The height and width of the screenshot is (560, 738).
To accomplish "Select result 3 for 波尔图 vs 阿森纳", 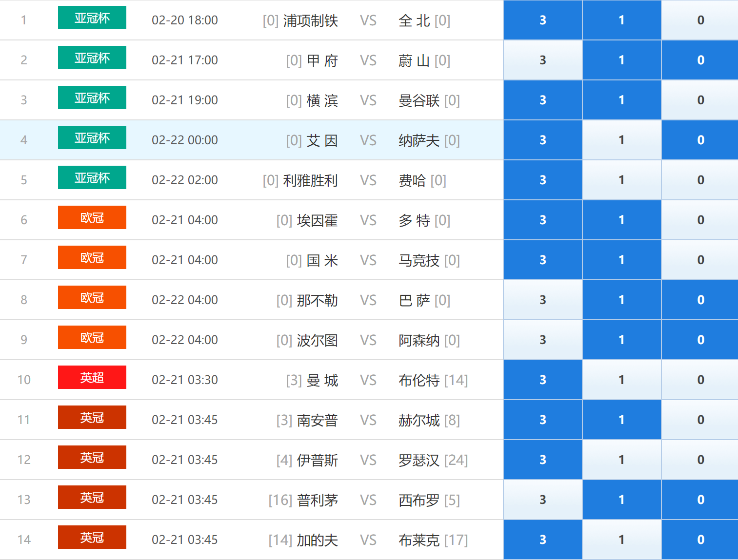I will (543, 340).
